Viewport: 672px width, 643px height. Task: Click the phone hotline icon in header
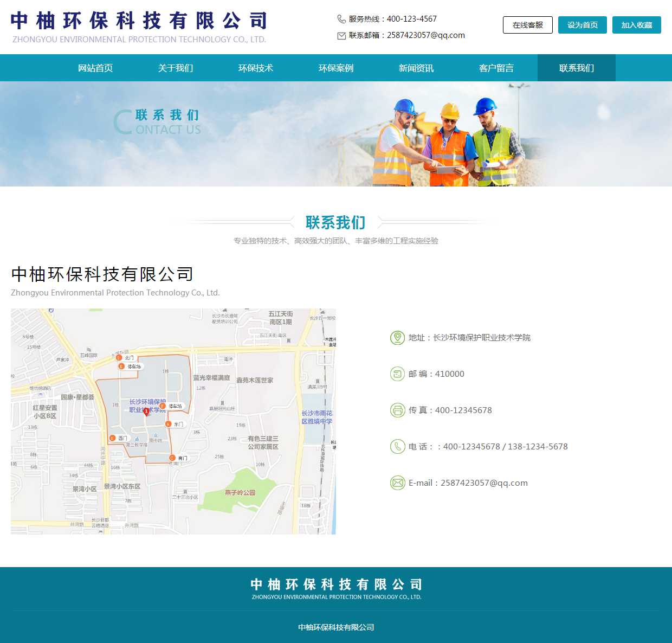pyautogui.click(x=341, y=19)
